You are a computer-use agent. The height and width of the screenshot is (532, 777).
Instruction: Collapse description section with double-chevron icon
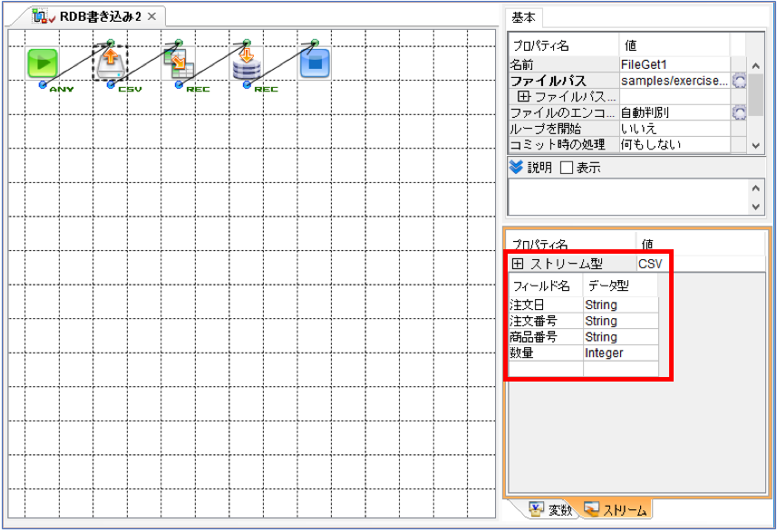click(x=516, y=167)
